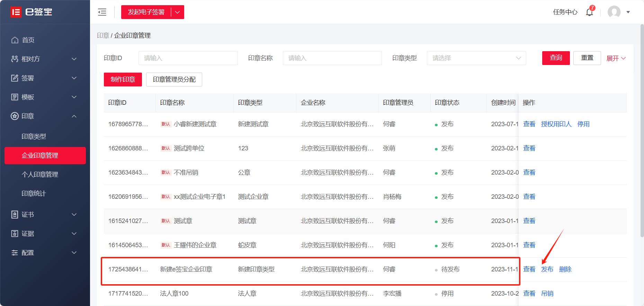This screenshot has height=306, width=644.
Task: Click 蛇皮章 seal type cell
Action: coord(247,245)
